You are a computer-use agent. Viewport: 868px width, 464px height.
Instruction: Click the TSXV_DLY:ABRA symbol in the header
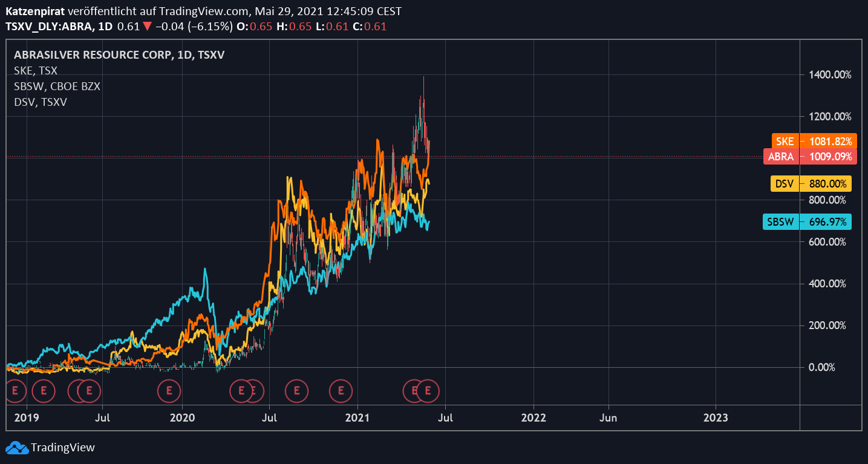coord(50,27)
